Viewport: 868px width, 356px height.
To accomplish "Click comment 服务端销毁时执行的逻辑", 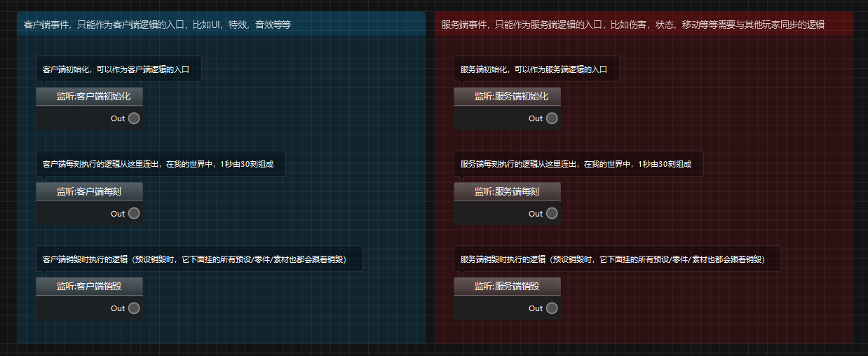I will (x=617, y=259).
